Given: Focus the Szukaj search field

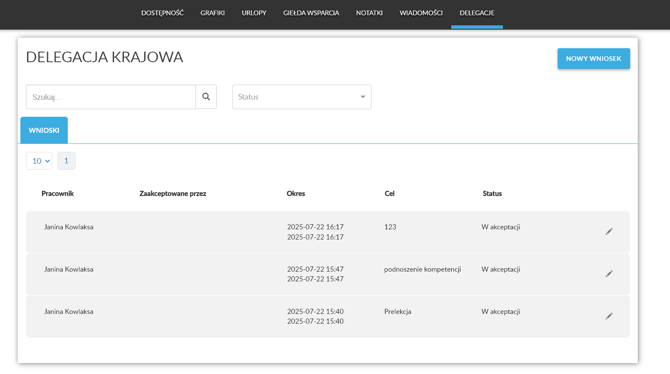Looking at the screenshot, I should coord(111,97).
